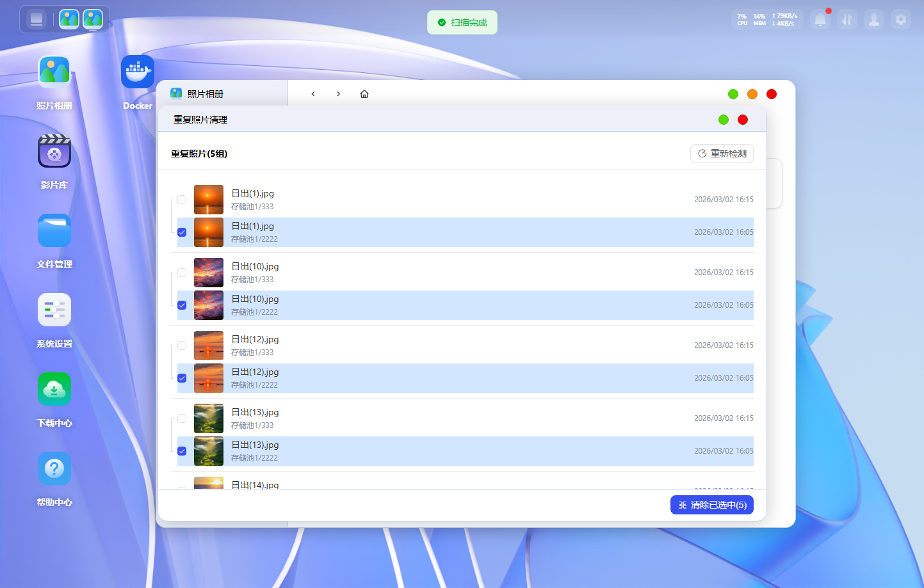924x588 pixels.
Task: Select the 照片相册 window tab
Action: click(222, 93)
